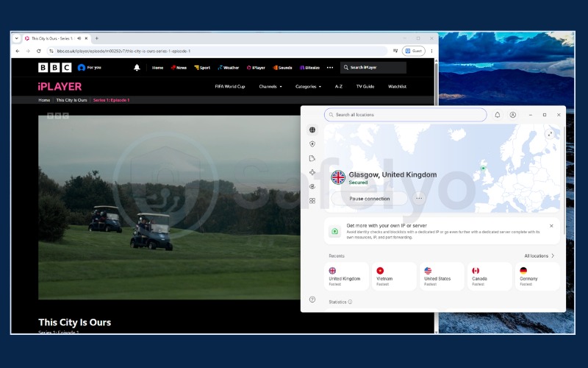Screen dimensions: 588x368
Task: Open a new browser tab
Action: 97,38
